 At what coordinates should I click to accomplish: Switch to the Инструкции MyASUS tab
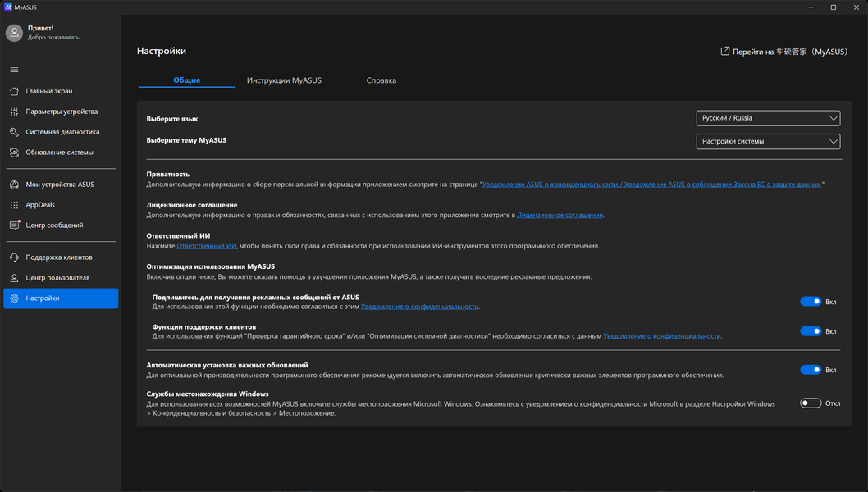coord(284,80)
